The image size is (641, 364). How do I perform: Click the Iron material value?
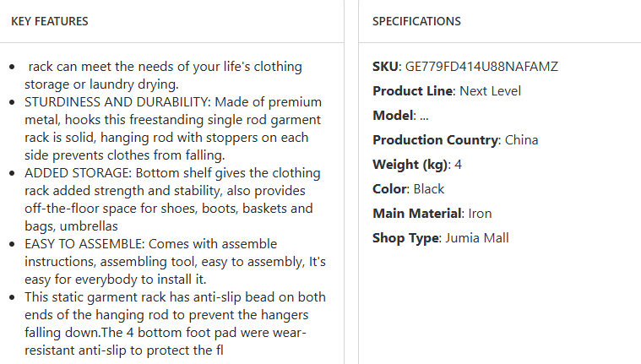click(480, 214)
